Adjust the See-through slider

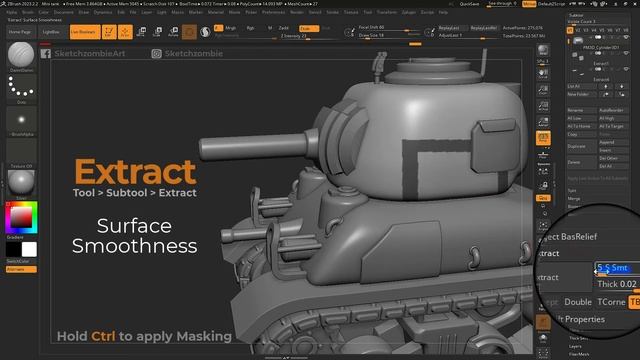[x=502, y=4]
